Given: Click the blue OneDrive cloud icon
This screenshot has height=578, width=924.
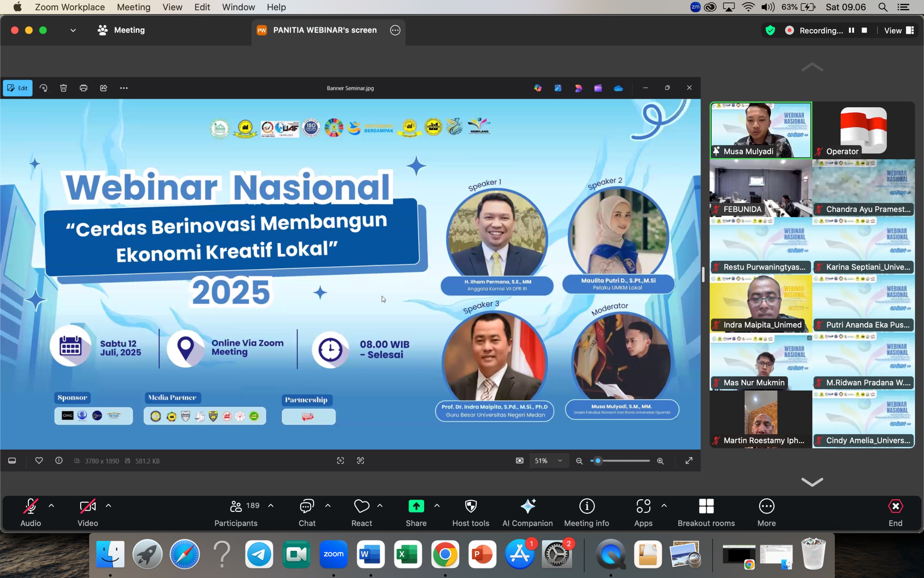Looking at the screenshot, I should point(618,88).
